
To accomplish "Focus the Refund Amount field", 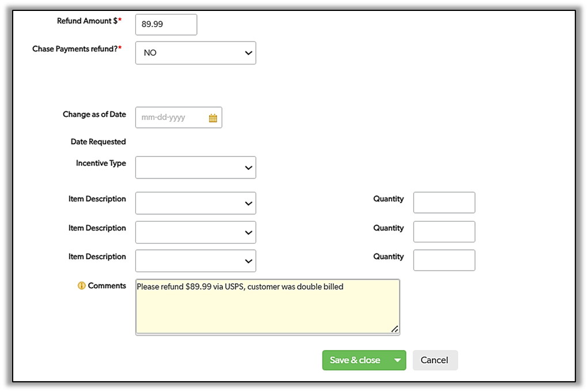I will pyautogui.click(x=166, y=25).
